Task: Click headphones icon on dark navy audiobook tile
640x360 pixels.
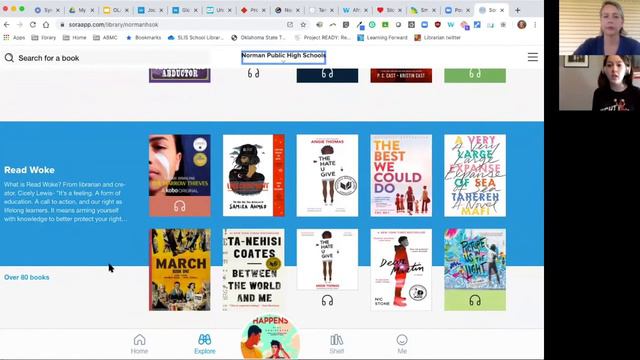Action: (327, 73)
